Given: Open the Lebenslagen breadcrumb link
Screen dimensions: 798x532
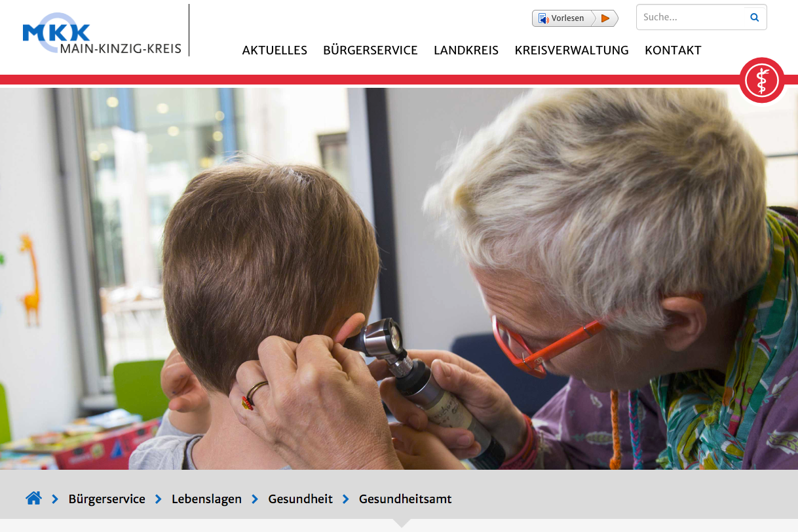Looking at the screenshot, I should tap(206, 499).
